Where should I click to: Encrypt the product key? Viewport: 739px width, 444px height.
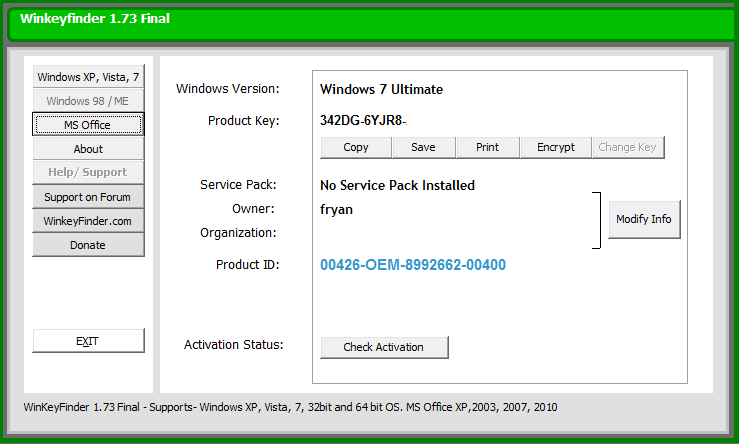click(x=555, y=147)
